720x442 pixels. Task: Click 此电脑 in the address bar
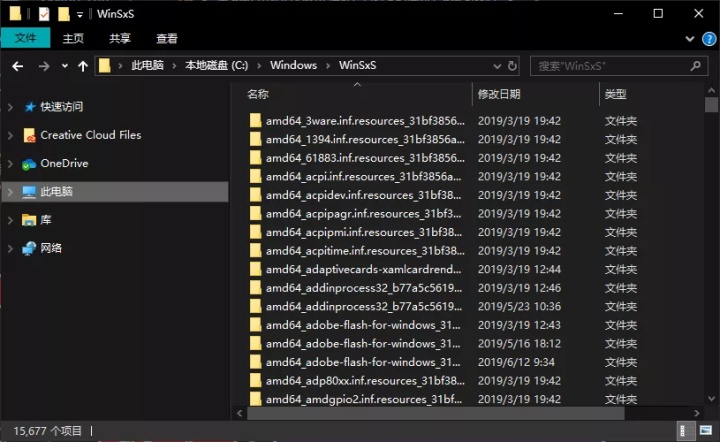click(147, 65)
